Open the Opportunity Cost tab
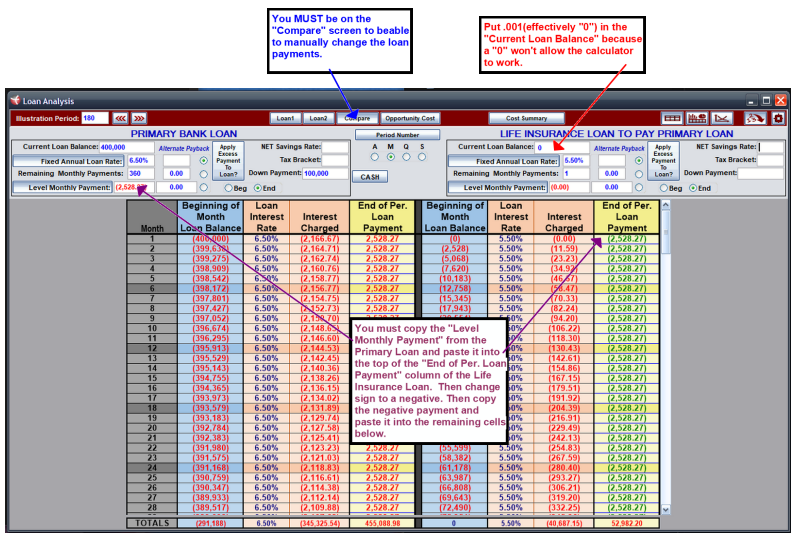This screenshot has width=794, height=533. pyautogui.click(x=410, y=118)
